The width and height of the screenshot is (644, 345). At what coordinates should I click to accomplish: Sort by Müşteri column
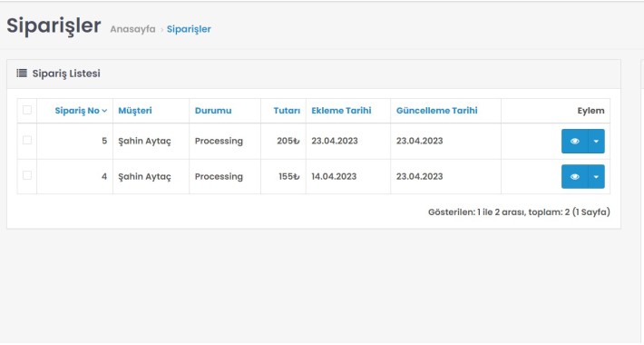pos(135,111)
